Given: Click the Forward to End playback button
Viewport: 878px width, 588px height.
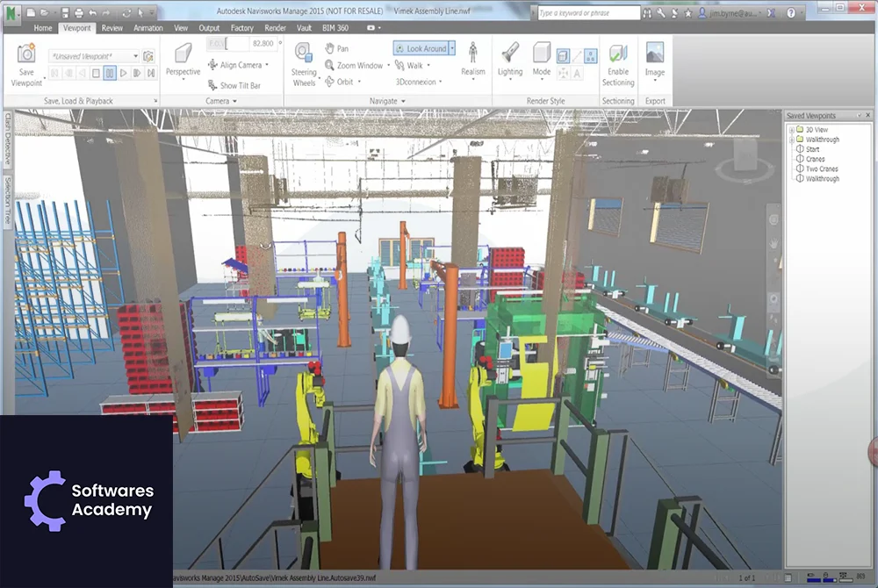Looking at the screenshot, I should coord(151,73).
